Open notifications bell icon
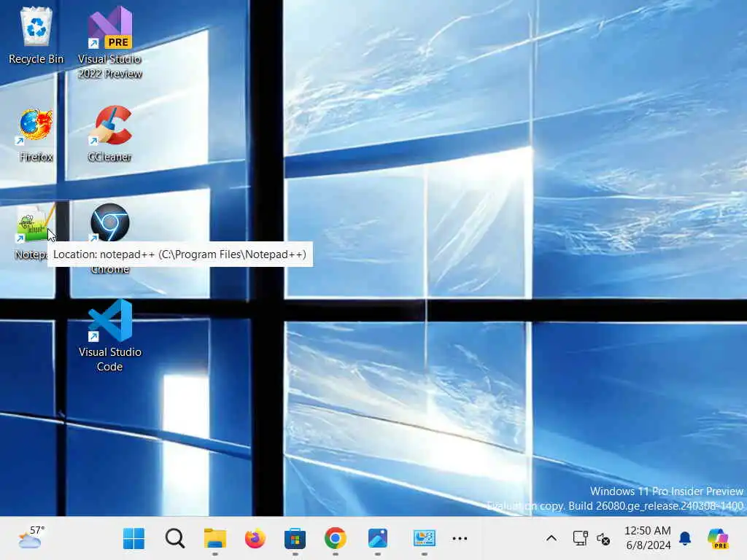Screen dimensions: 747x560 (685, 538)
